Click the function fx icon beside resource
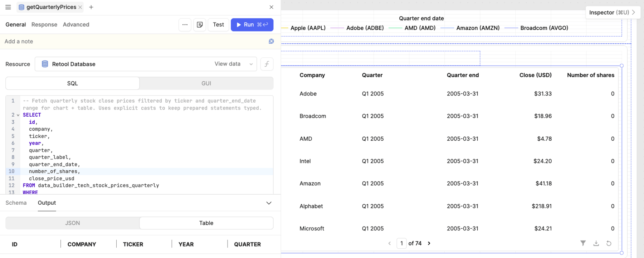Viewport: 644px width, 258px height. pyautogui.click(x=267, y=64)
